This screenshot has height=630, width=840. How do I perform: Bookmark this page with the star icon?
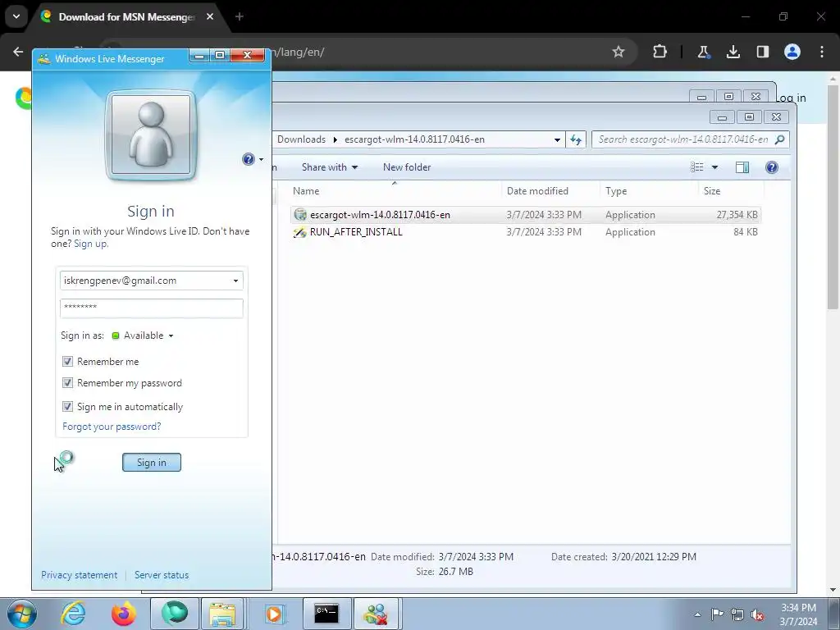[619, 52]
